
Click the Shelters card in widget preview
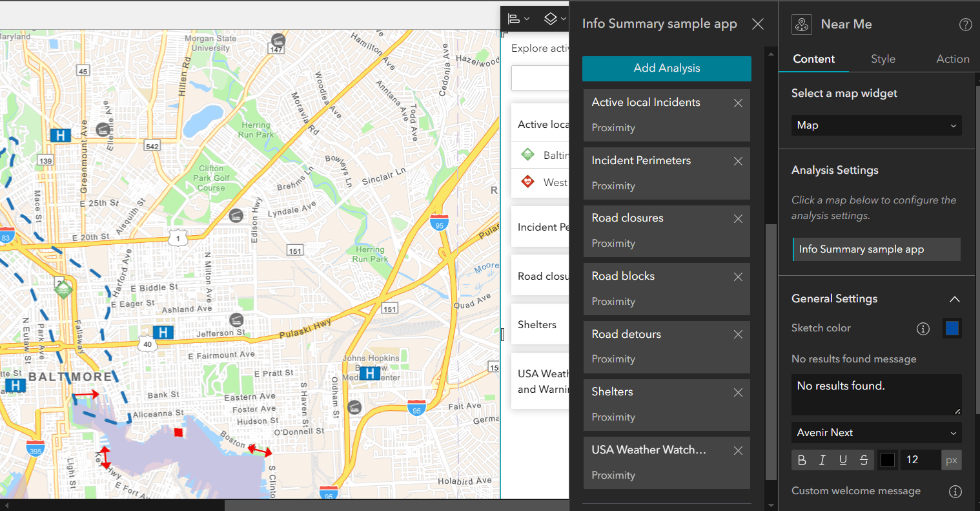pyautogui.click(x=540, y=324)
